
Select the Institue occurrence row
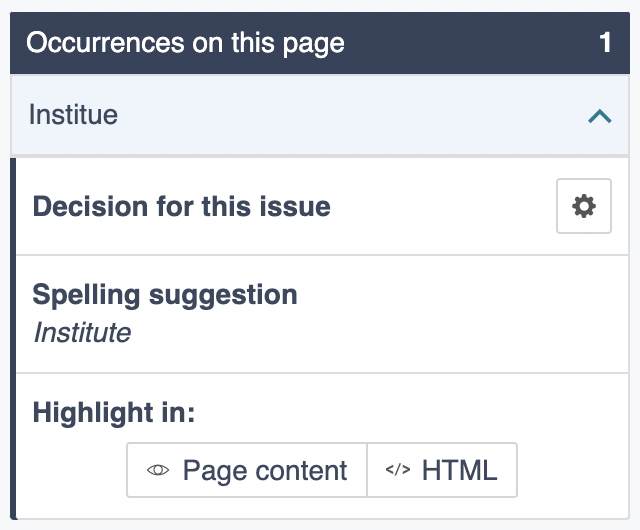[300, 115]
